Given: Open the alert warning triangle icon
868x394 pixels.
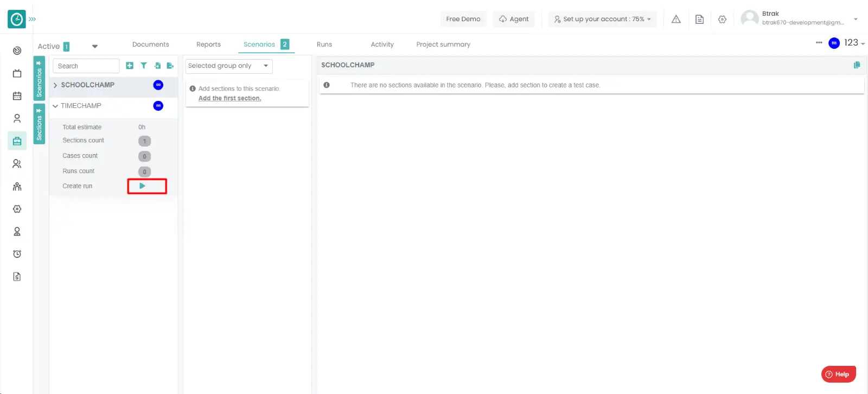Looking at the screenshot, I should (x=676, y=19).
